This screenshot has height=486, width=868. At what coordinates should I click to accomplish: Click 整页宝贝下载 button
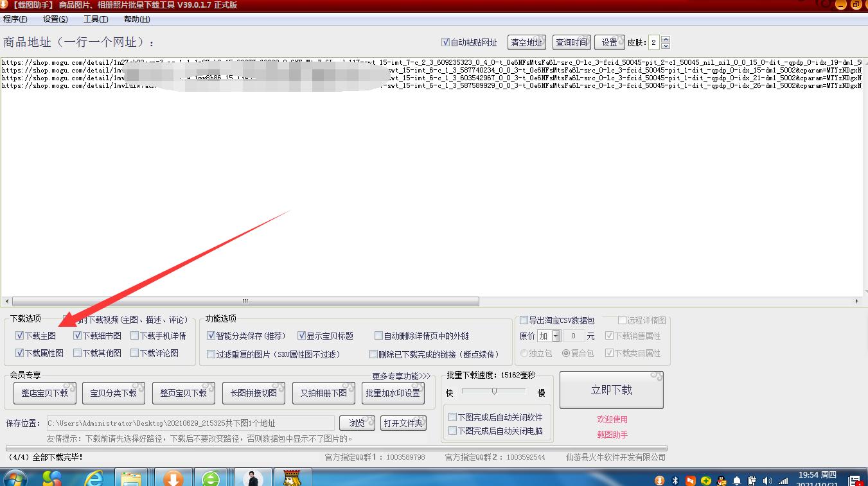pyautogui.click(x=184, y=393)
